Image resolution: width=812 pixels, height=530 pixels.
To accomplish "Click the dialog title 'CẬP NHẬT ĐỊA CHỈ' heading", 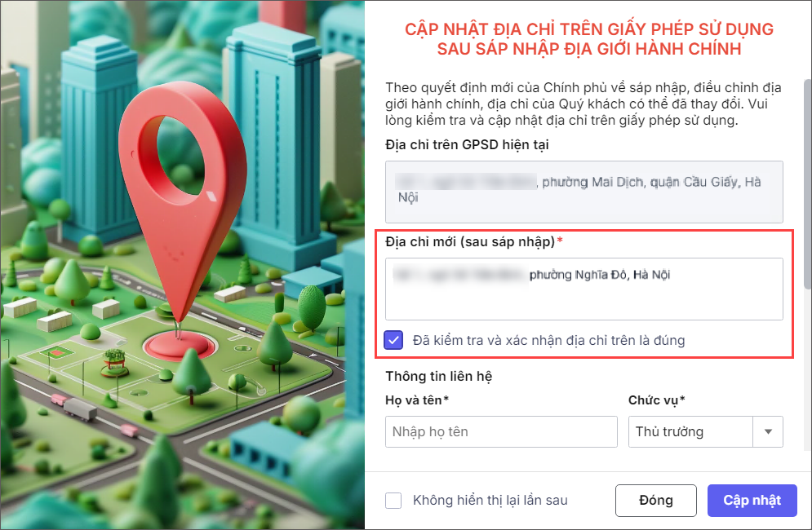I will 589,39.
